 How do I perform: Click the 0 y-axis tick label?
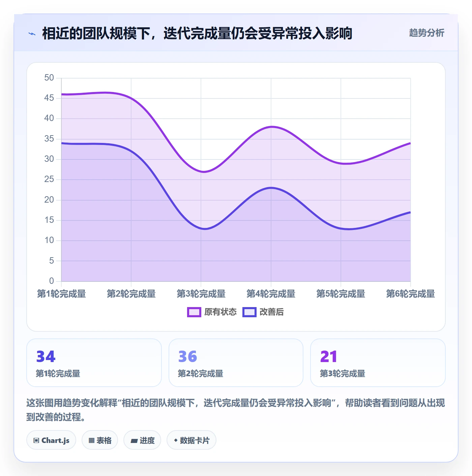pos(52,281)
